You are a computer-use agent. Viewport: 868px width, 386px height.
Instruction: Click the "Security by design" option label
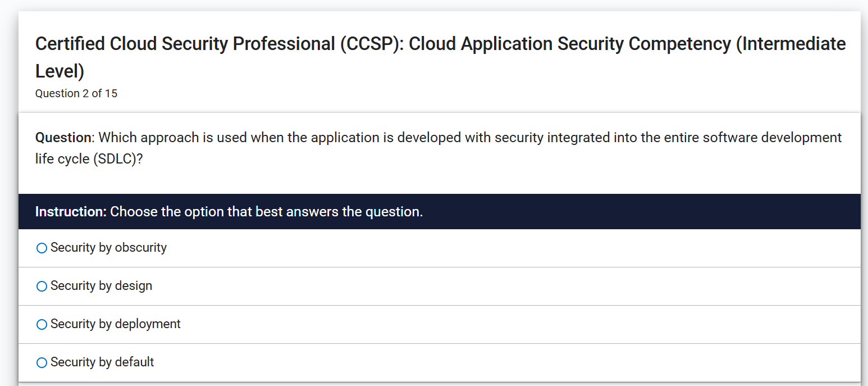(x=101, y=286)
